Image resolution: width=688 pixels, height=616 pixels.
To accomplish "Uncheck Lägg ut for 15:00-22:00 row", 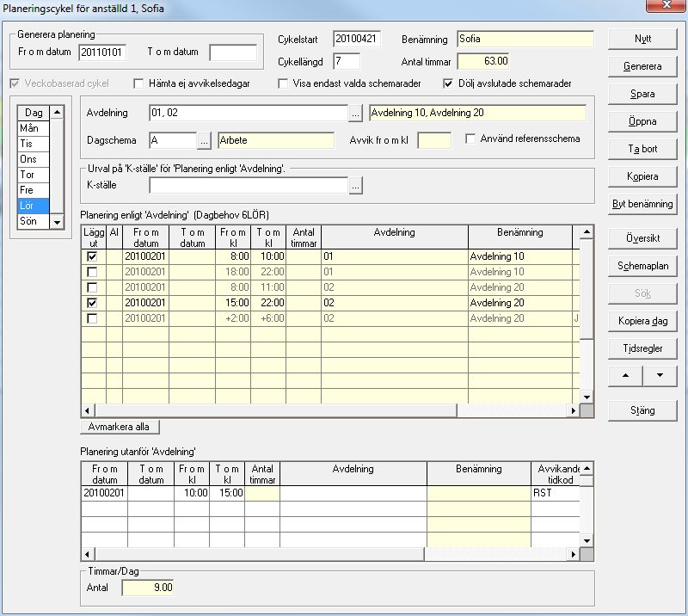I will click(x=92, y=303).
